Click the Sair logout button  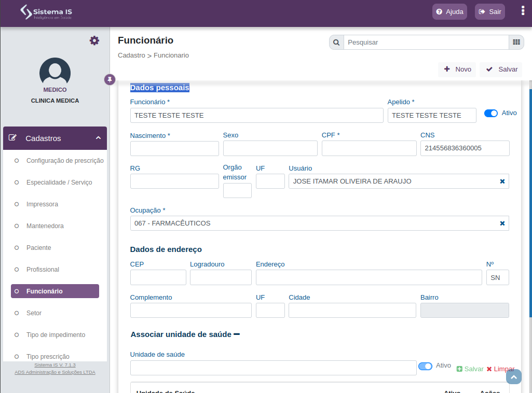click(490, 12)
